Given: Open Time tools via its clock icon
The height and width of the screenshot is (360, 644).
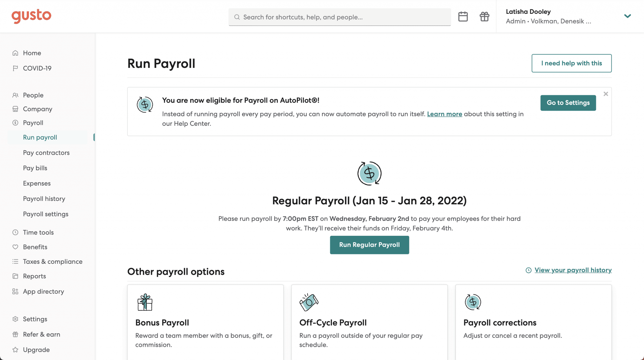Looking at the screenshot, I should click(15, 232).
